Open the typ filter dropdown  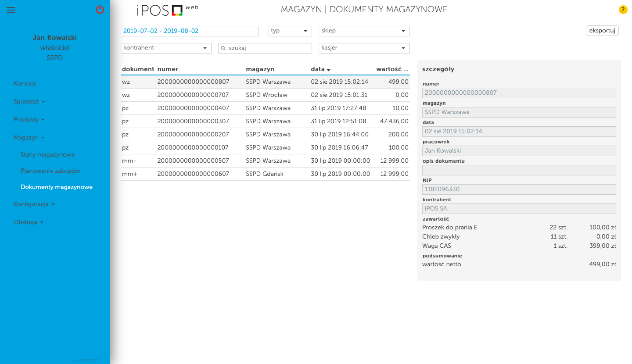(290, 31)
